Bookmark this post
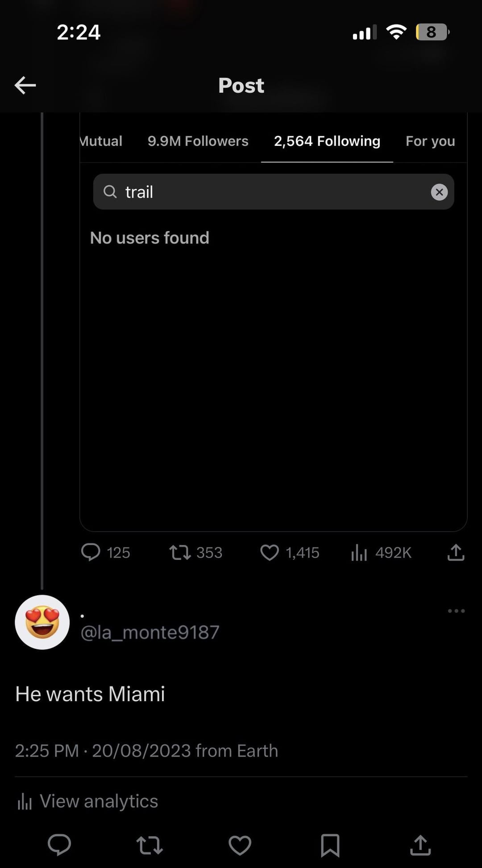This screenshot has width=482, height=868. point(330,845)
